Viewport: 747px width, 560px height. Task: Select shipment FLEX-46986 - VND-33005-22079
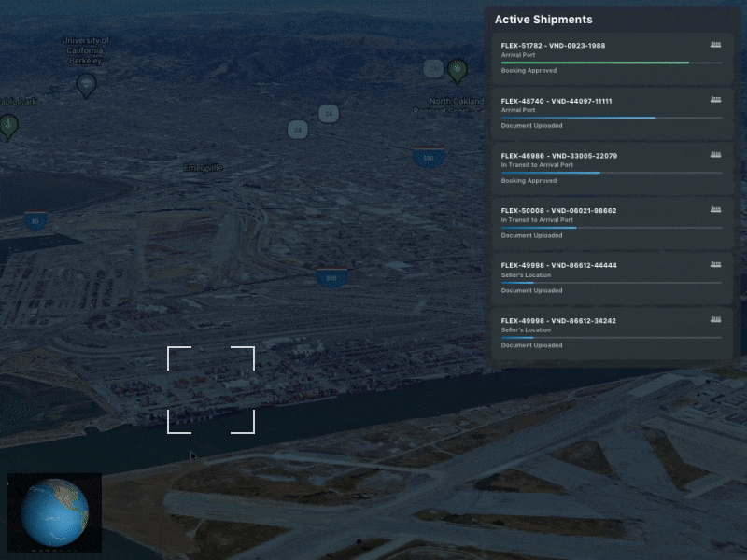(612, 169)
